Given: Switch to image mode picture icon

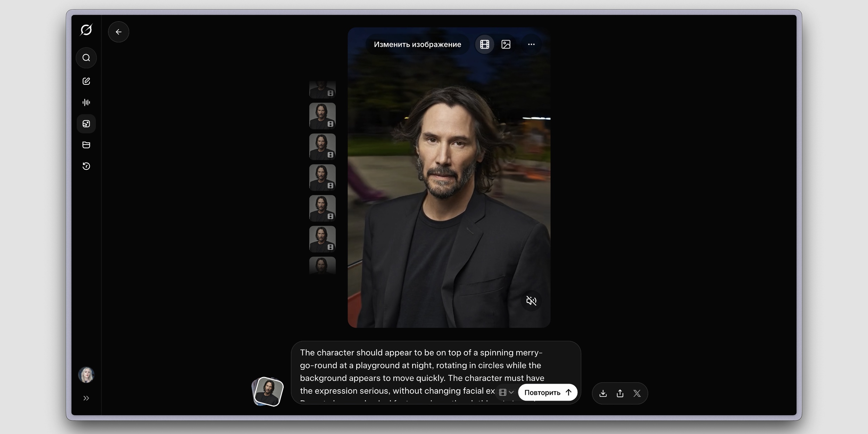Looking at the screenshot, I should coord(506,44).
